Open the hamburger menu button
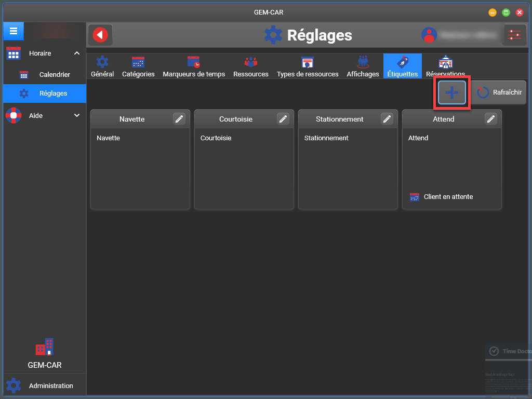Screen dimensions: 532x399 point(14,31)
